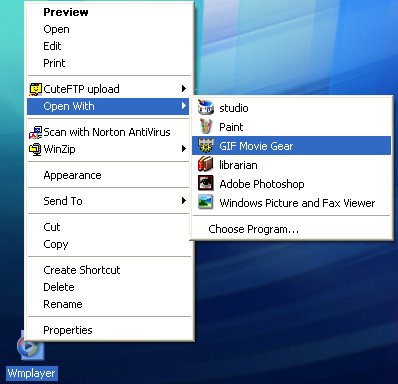Expand the WinZip submenu arrow
The width and height of the screenshot is (398, 384).
[x=183, y=149]
